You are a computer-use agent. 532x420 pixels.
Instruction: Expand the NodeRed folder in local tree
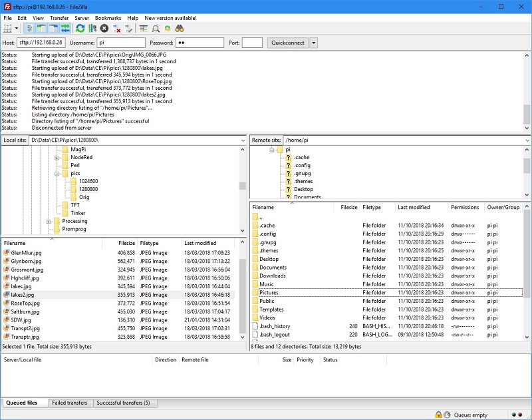click(x=57, y=158)
